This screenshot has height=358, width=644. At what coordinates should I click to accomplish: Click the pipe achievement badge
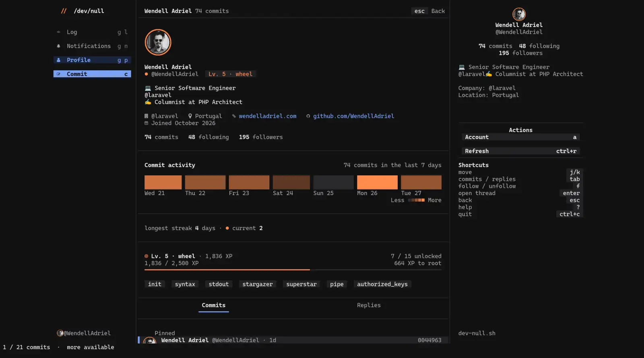[x=337, y=284]
